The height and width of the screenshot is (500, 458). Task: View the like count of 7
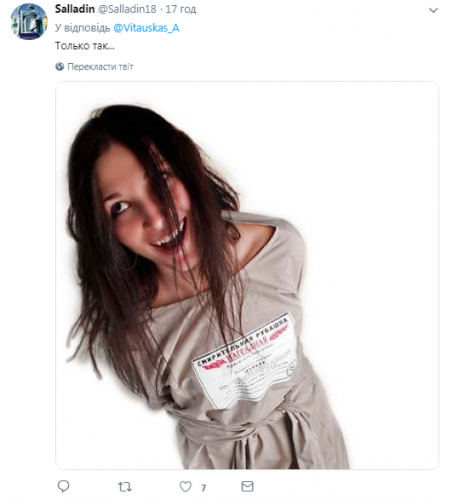203,488
